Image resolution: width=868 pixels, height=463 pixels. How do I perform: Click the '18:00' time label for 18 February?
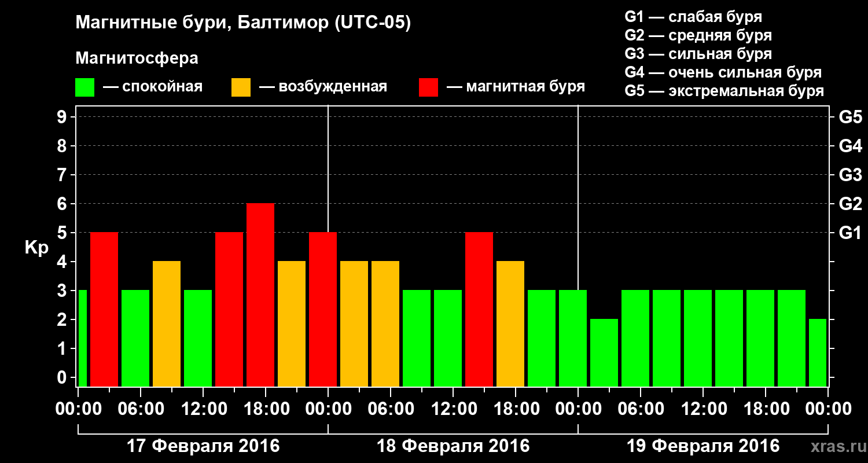[516, 409]
